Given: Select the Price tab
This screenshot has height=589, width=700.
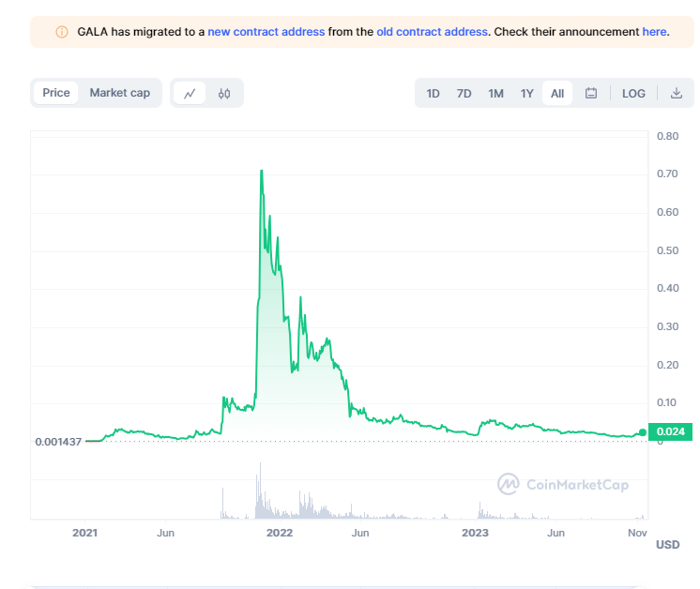Looking at the screenshot, I should tap(56, 93).
